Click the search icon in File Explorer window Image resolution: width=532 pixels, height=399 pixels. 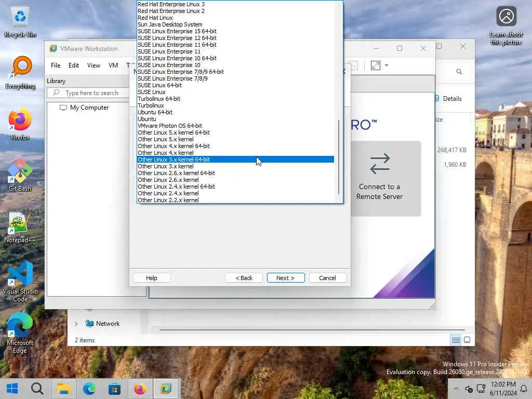pyautogui.click(x=459, y=72)
